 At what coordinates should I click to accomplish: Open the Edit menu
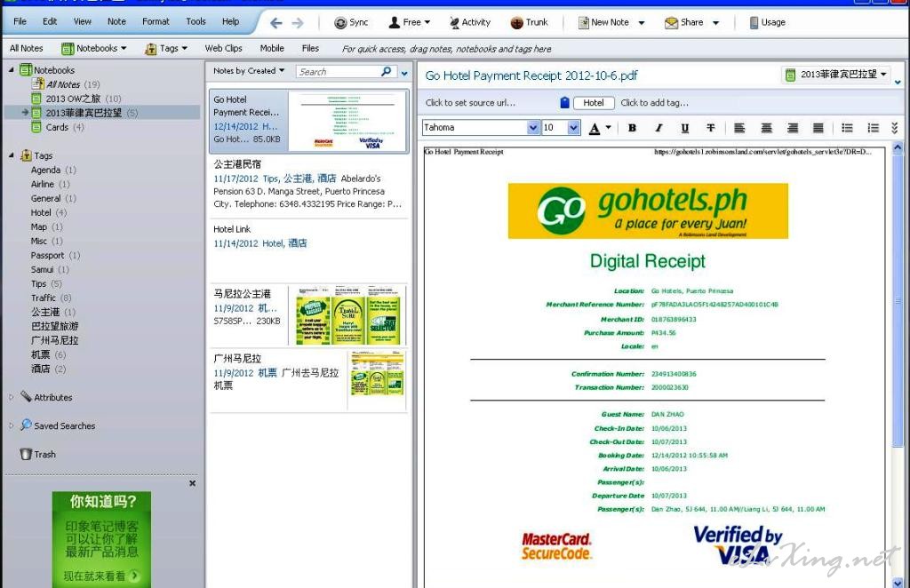click(x=50, y=21)
